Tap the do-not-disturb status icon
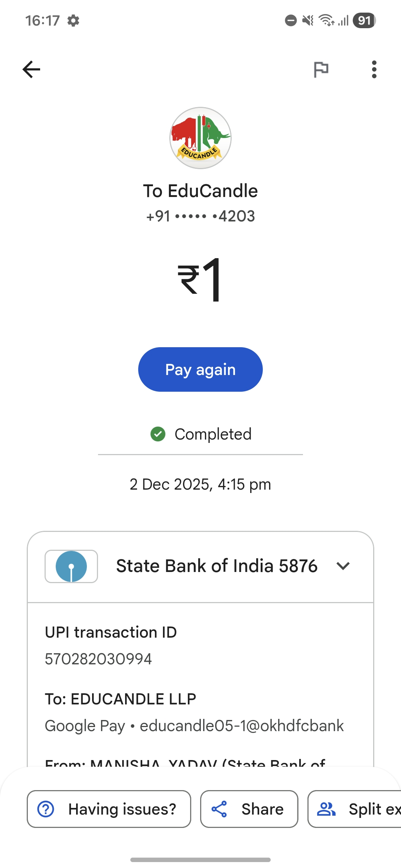 [291, 20]
